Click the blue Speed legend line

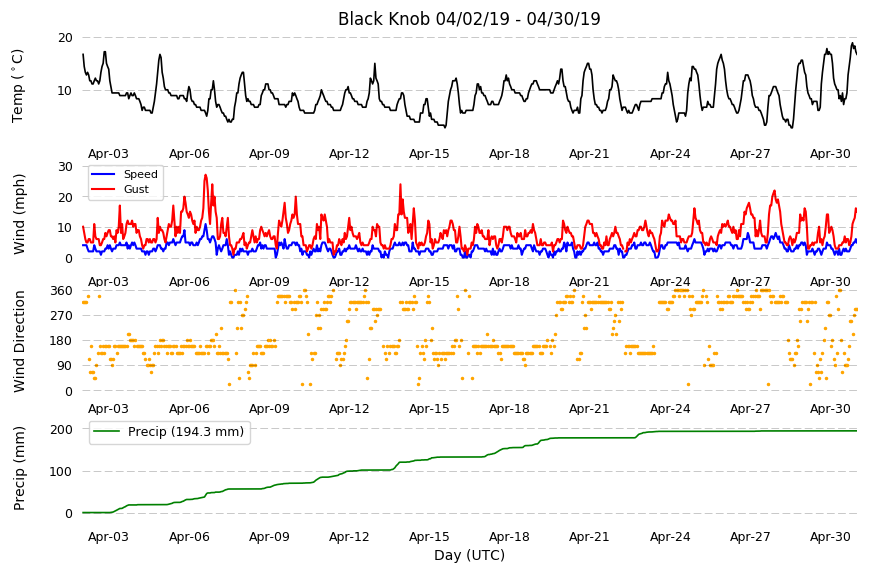[103, 174]
